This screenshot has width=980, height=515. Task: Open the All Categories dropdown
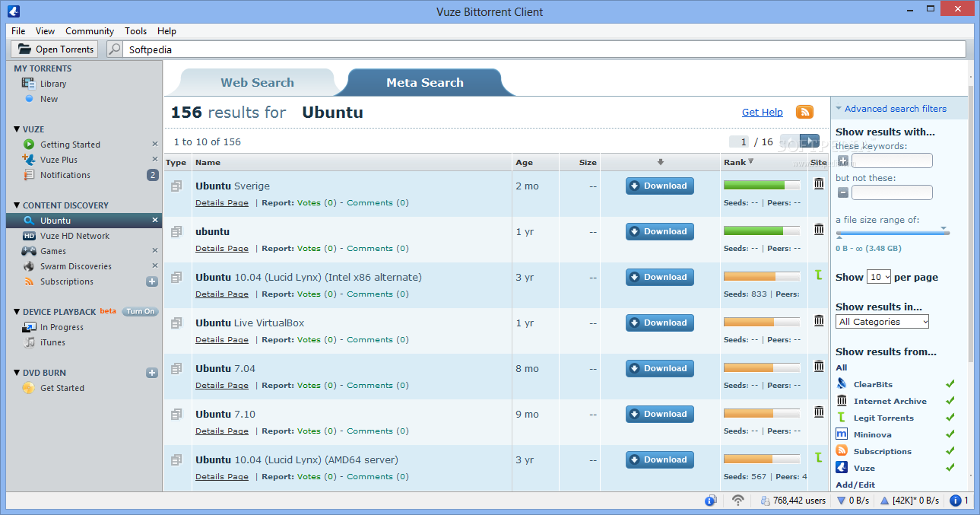[881, 321]
